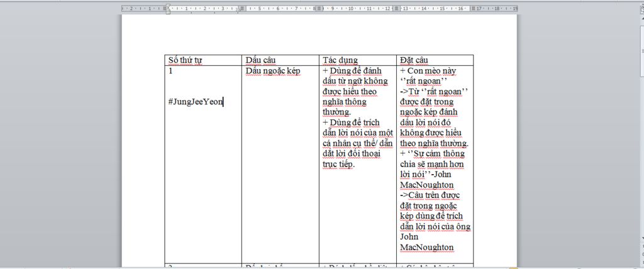Click the line 'dẫn lời nói của một'

coord(358,133)
